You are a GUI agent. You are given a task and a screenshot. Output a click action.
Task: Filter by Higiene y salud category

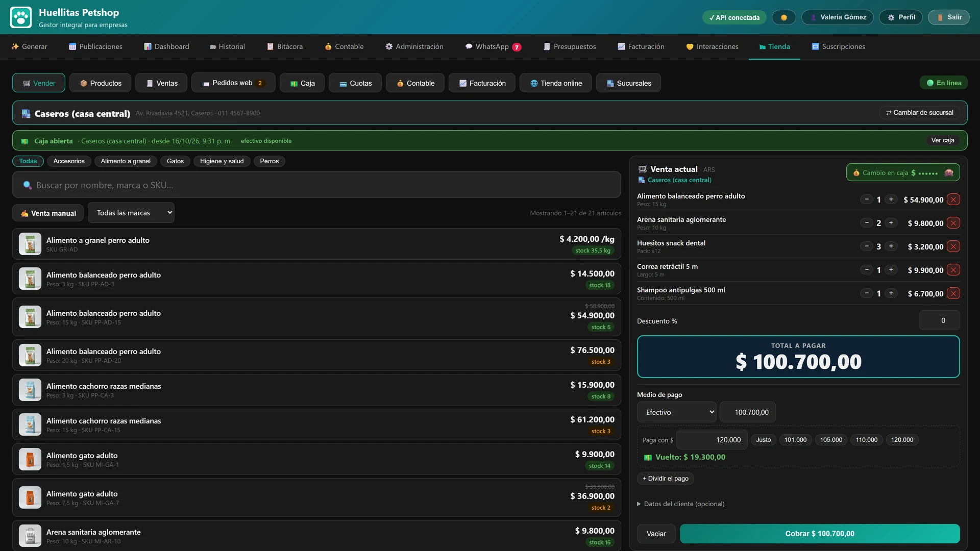point(222,161)
